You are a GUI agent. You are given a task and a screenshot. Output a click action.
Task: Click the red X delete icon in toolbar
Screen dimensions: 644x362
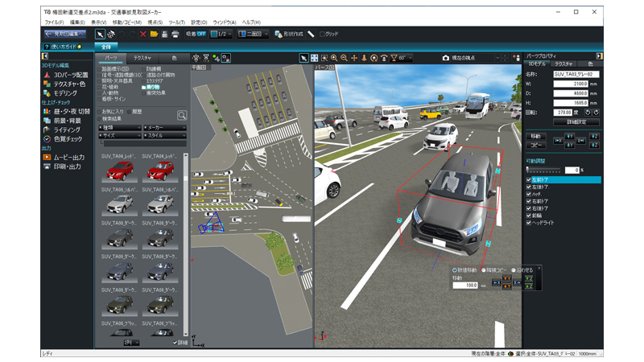coord(143,35)
